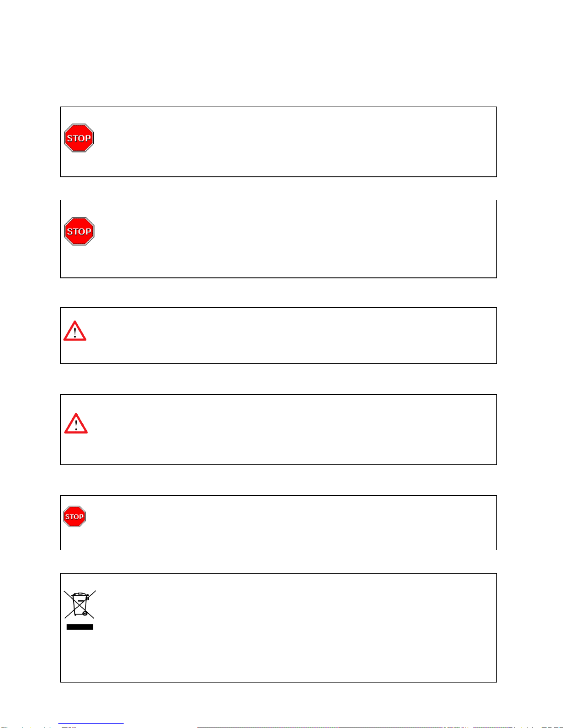This screenshot has width=563, height=728.
Task: Click the wheel of the crossed-out bin
Action: [x=85, y=613]
